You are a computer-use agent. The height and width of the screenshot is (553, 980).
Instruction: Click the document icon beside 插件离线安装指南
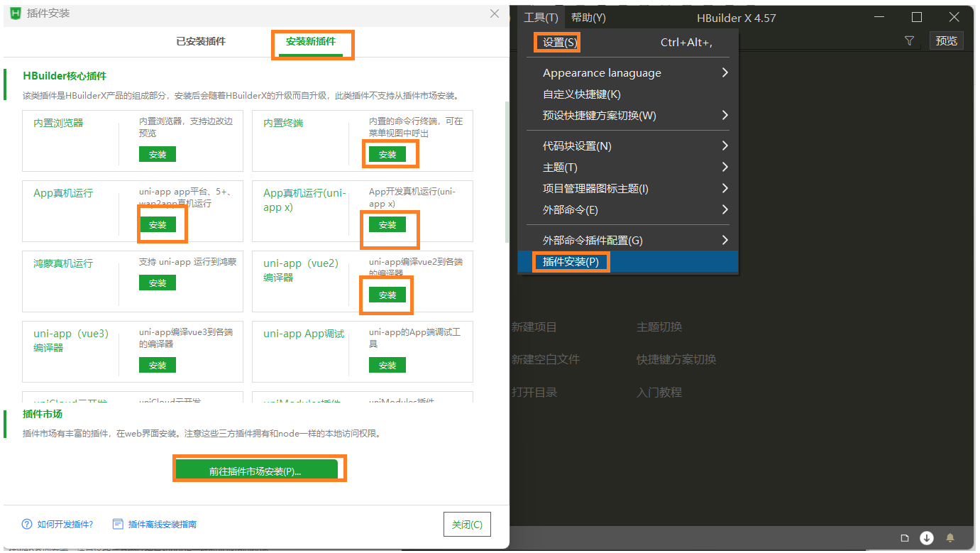coord(118,524)
